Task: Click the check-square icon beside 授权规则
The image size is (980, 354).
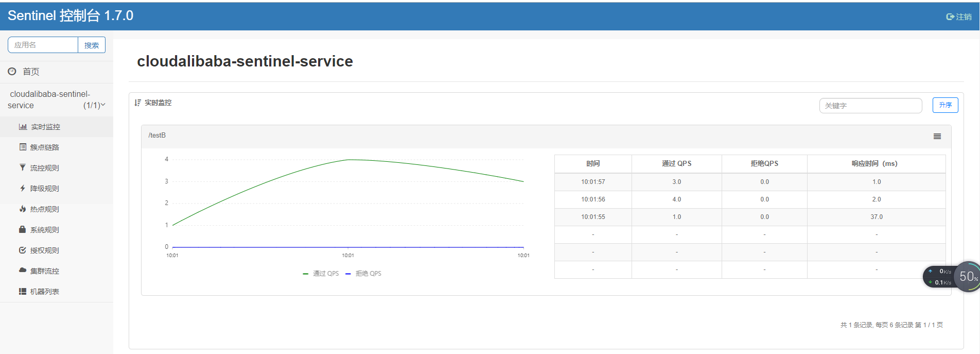Action: [23, 250]
